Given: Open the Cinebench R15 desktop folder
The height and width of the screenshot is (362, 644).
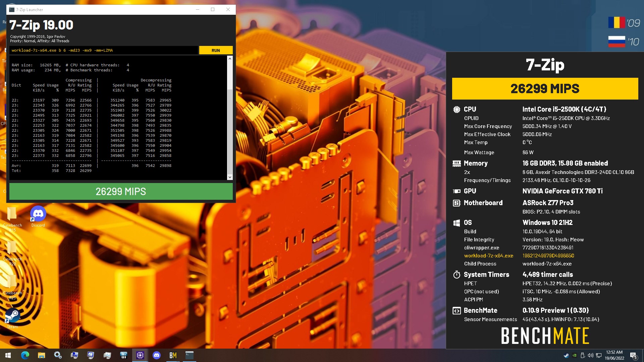Looking at the screenshot, I should click(12, 219).
